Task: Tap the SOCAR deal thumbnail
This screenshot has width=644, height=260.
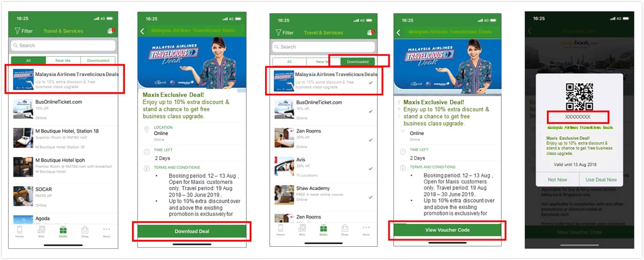Action: tap(23, 196)
